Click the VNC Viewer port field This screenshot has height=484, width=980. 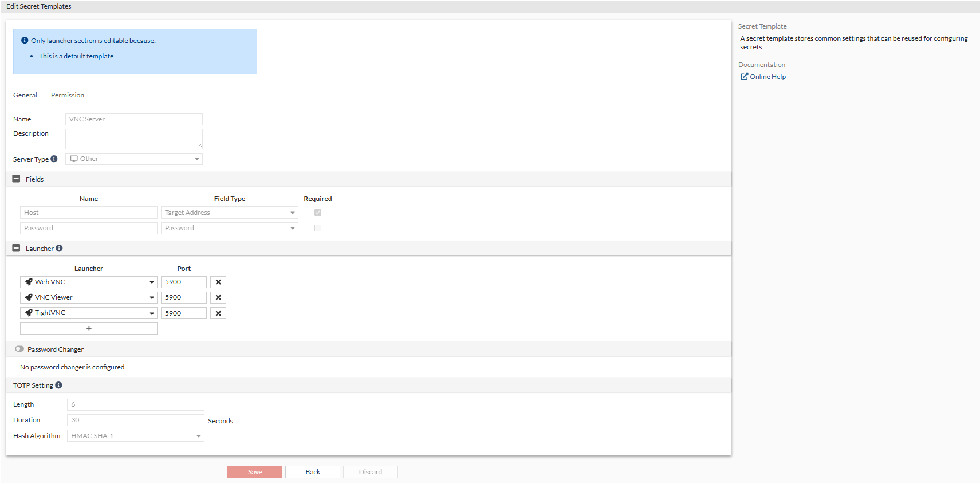(x=183, y=297)
